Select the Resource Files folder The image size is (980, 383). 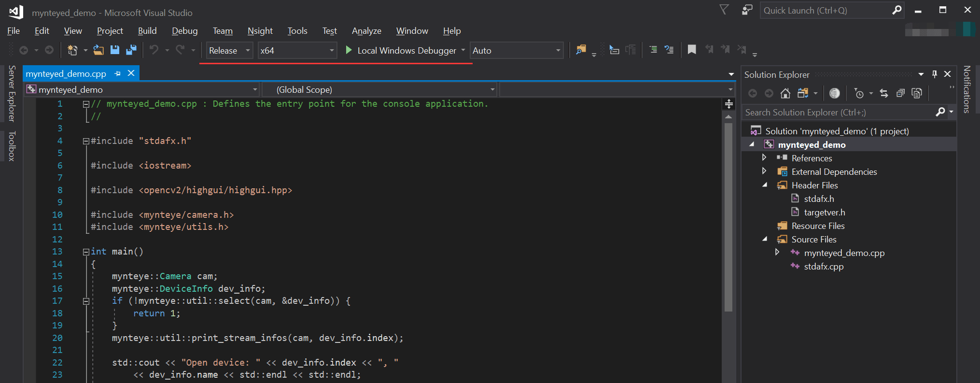818,226
